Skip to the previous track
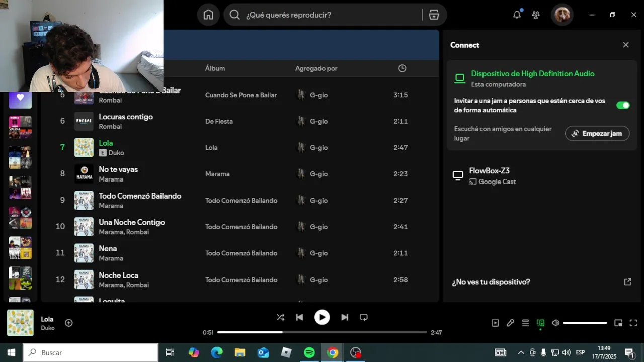Screen dimensions: 644x362 (x=299, y=317)
